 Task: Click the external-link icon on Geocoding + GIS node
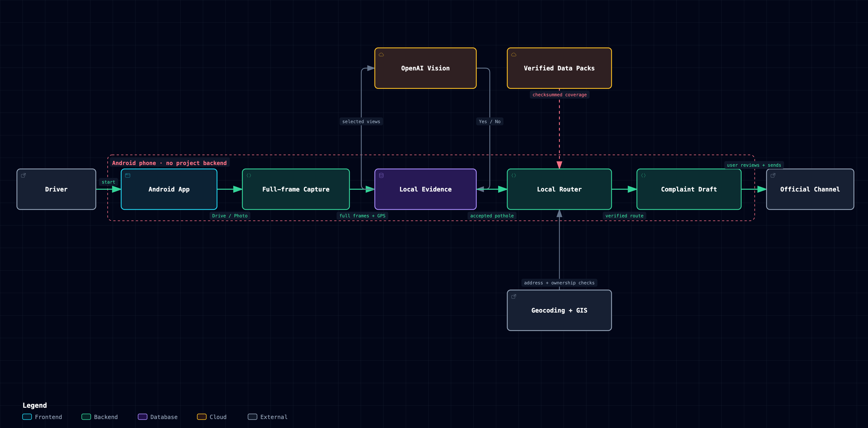[514, 297]
